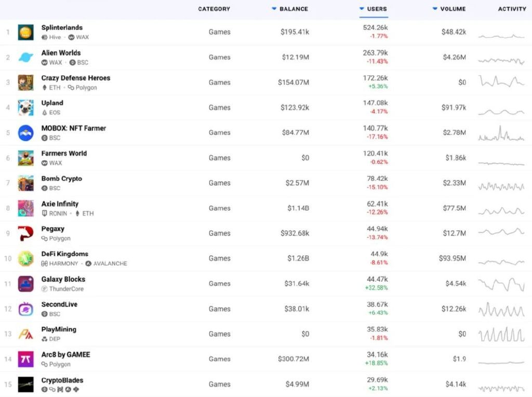
Task: Click the +18.85% change for Arc8
Action: 376,363
